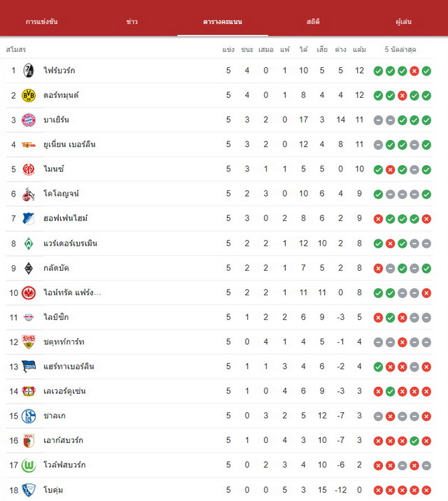Click the Bayer Leverkusen crest in row 14
Viewport: 448px width, 501px height.
click(x=29, y=391)
